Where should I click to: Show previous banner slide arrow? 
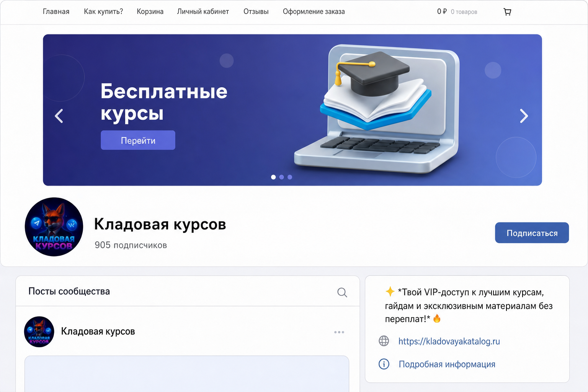point(59,116)
